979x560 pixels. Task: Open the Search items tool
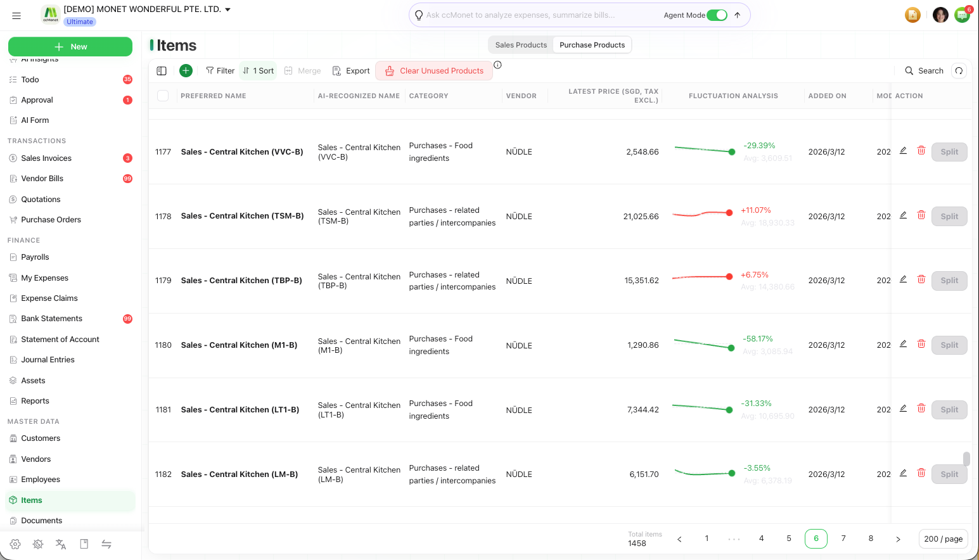[924, 71]
